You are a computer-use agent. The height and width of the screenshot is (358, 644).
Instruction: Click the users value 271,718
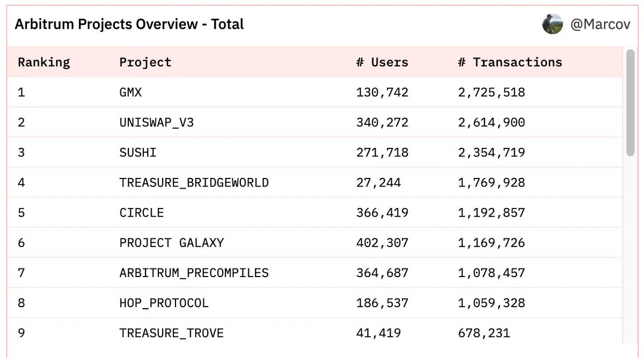tap(382, 153)
